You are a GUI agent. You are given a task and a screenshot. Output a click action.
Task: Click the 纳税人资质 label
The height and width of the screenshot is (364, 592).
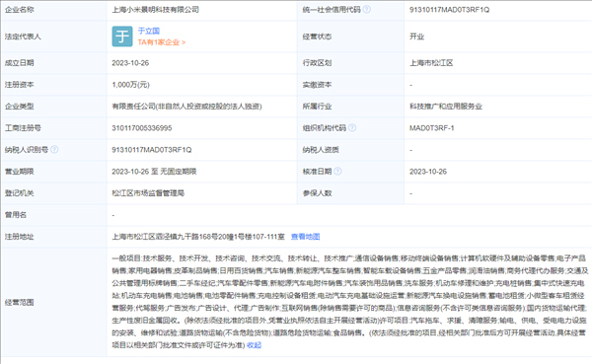coord(321,150)
